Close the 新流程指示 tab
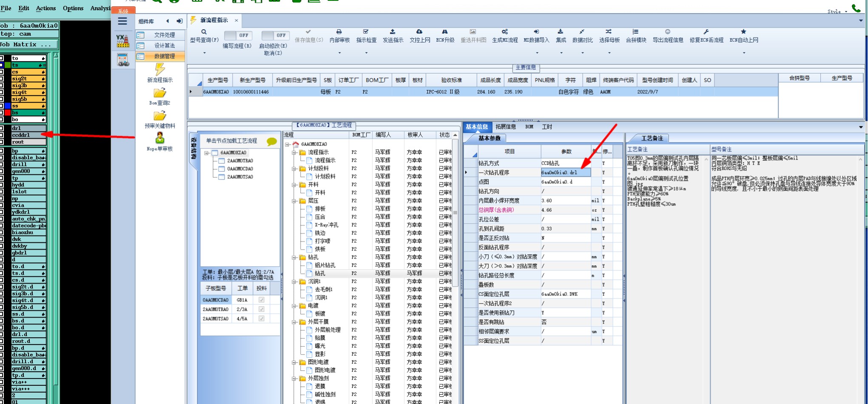Screen dimensions: 868x404 coord(236,20)
